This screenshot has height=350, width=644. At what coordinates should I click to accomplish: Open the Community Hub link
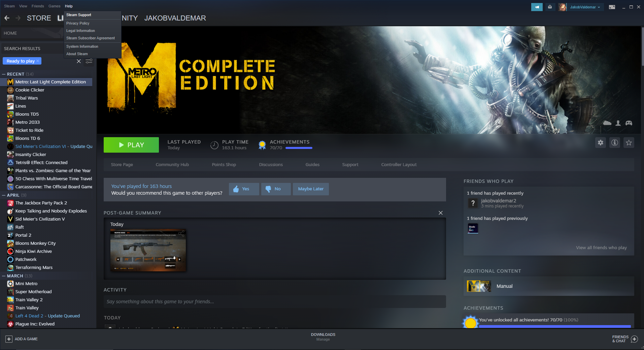point(172,165)
